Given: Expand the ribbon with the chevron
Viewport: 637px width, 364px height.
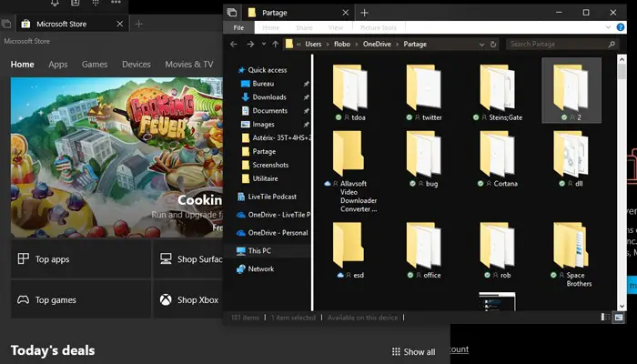Looking at the screenshot, I should click(609, 28).
